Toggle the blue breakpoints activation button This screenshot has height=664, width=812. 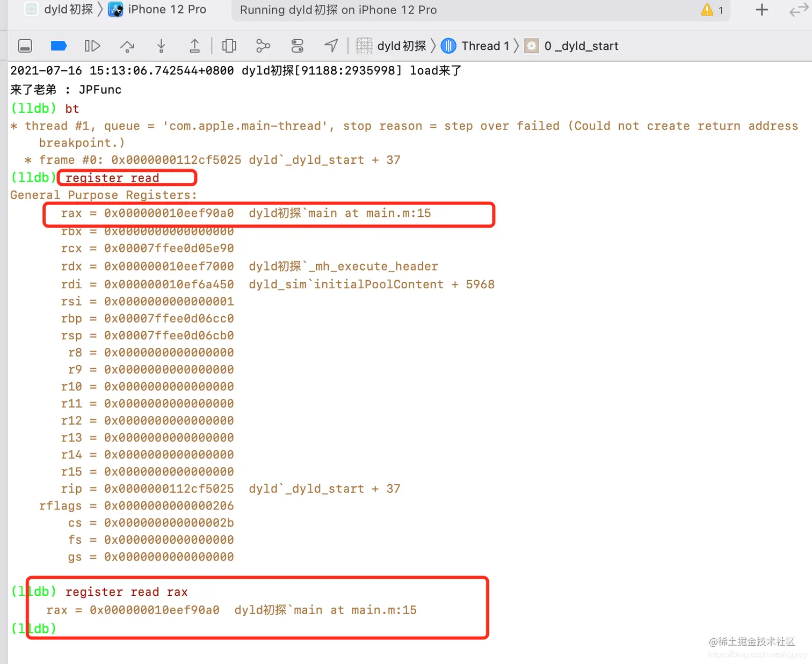point(59,46)
